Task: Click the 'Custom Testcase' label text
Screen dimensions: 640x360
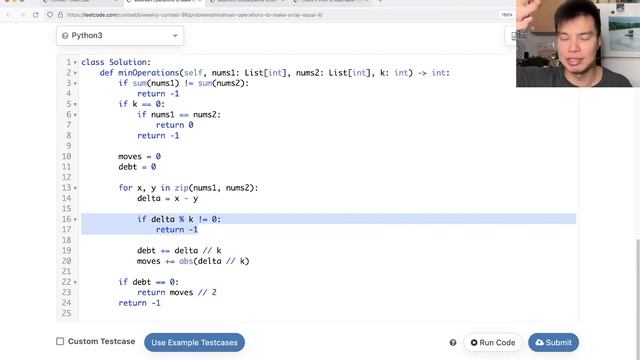Action: (x=101, y=341)
